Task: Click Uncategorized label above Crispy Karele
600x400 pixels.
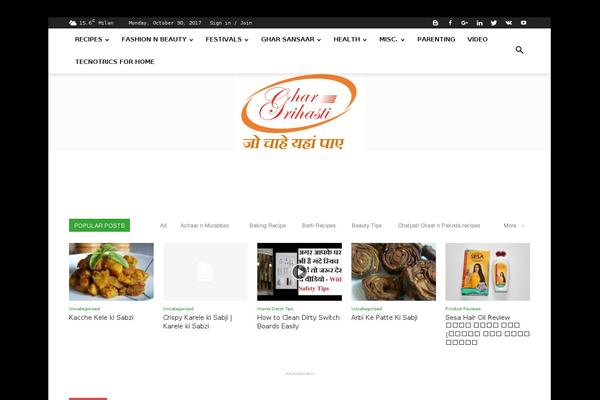Action: [178, 309]
